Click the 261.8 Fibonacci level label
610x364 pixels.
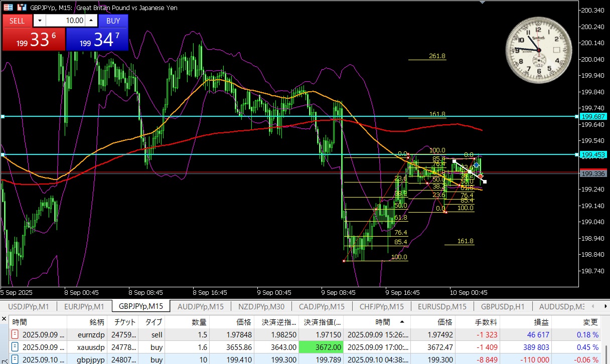click(437, 56)
